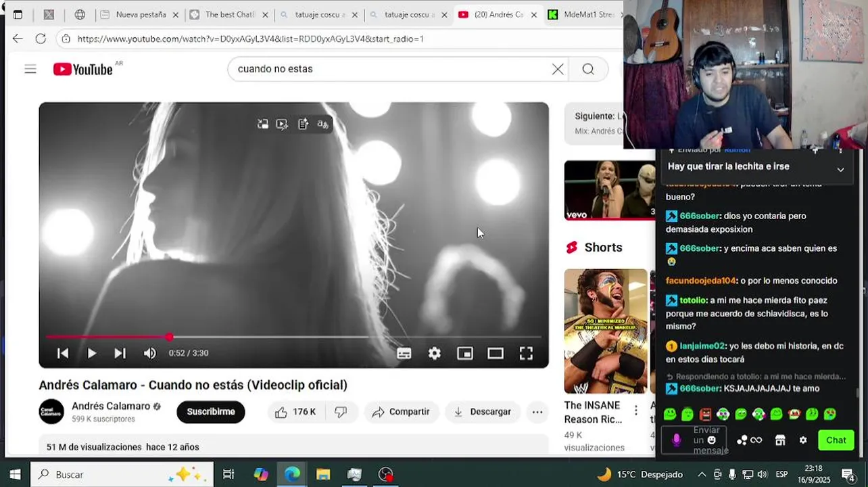Skip to the previous video

[x=63, y=353]
